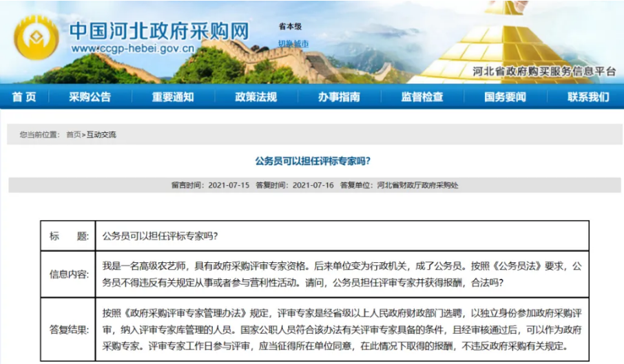Click the 切换城市 link to switch city
This screenshot has height=364, width=624.
click(293, 44)
